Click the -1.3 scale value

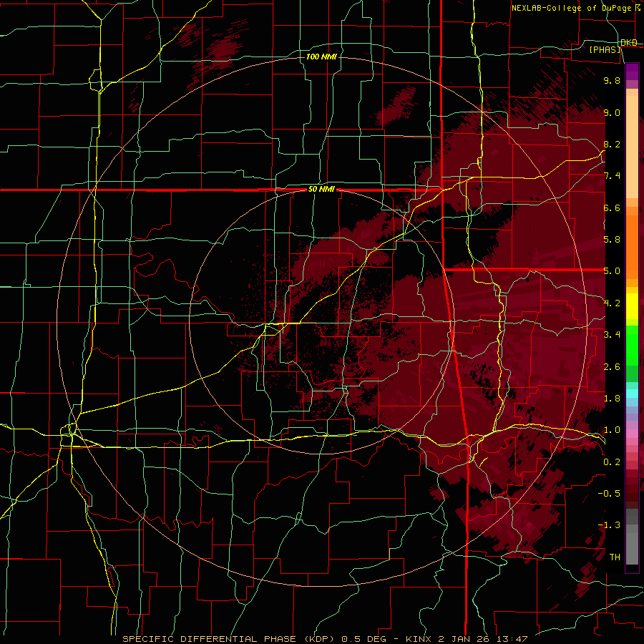[x=609, y=525]
